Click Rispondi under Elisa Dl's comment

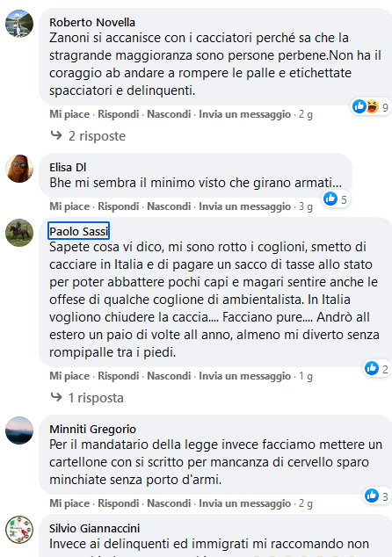click(x=119, y=206)
